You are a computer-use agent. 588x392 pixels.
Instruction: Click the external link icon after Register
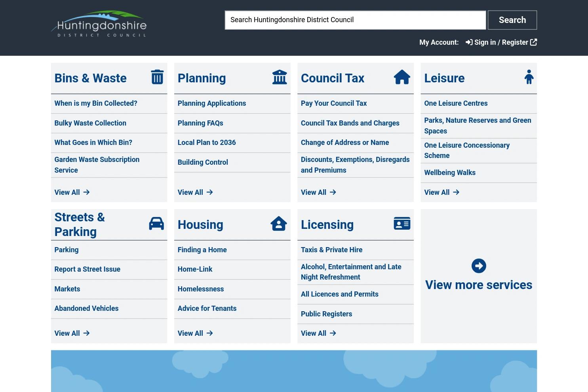[533, 42]
